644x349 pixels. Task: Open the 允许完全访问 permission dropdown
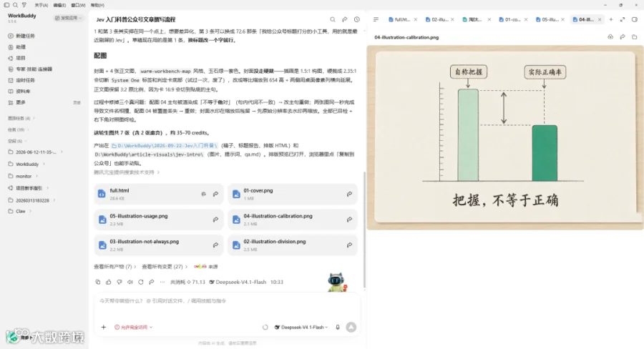[134, 328]
